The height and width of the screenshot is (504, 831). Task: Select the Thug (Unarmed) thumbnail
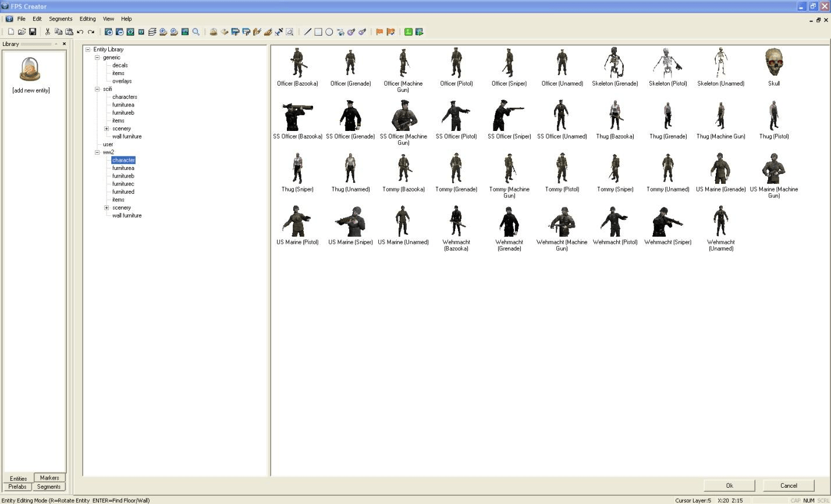[x=350, y=168]
